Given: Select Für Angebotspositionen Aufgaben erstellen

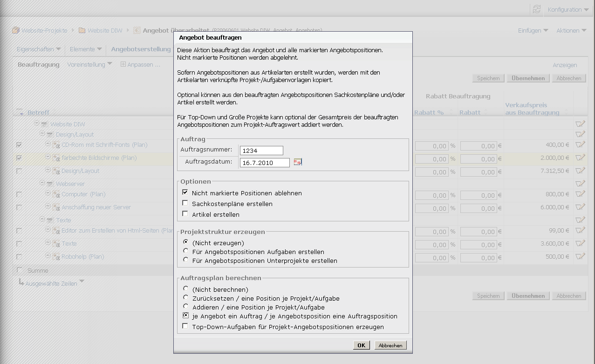Looking at the screenshot, I should pyautogui.click(x=186, y=251).
